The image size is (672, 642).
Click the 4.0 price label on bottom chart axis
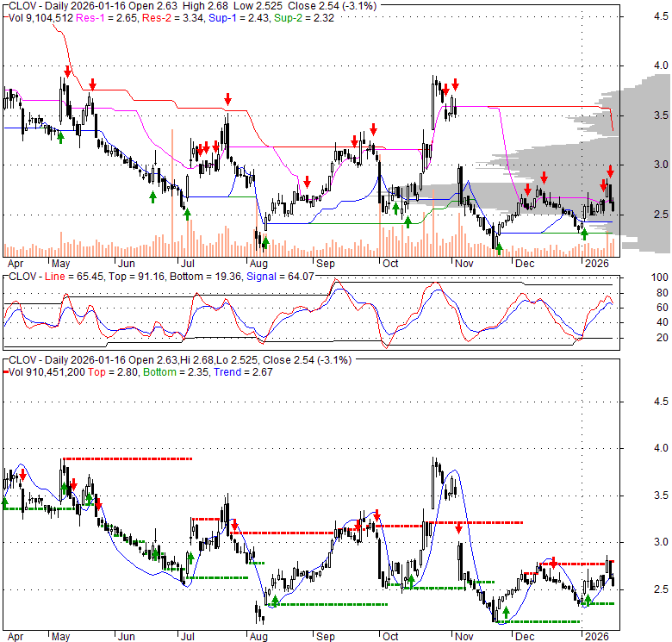pos(661,448)
